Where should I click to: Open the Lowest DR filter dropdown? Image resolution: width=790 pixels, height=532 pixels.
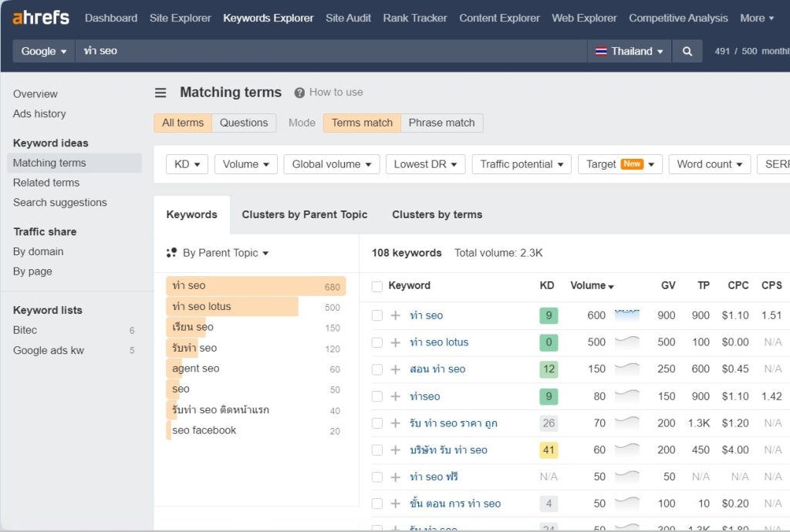425,164
